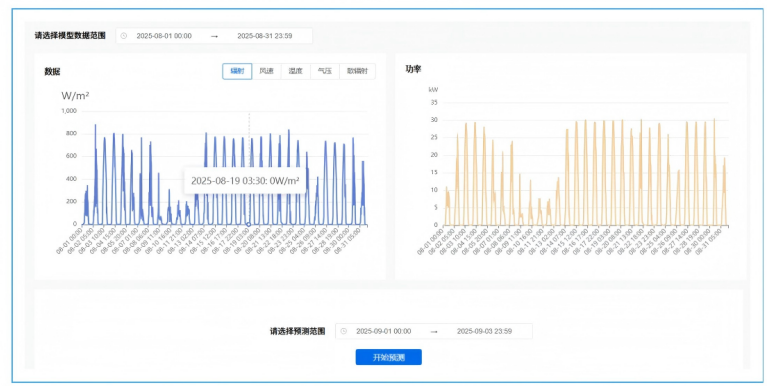Switch to the 湿度 data tab
This screenshot has height=386, width=767.
[295, 71]
